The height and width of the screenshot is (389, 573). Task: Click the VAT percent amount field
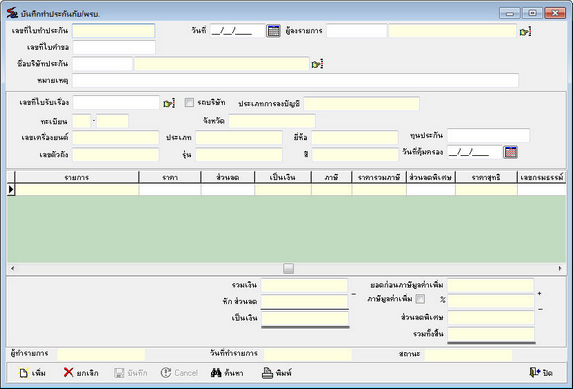coord(491,301)
